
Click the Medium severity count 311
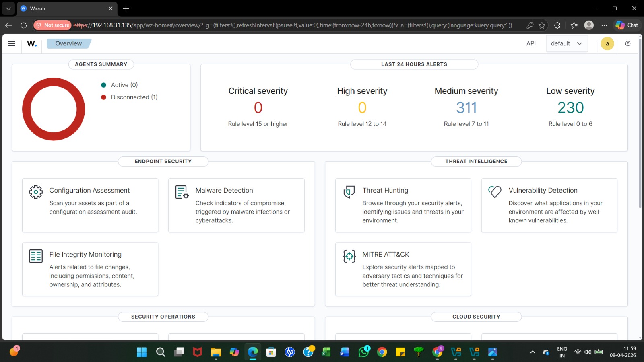coord(466,108)
